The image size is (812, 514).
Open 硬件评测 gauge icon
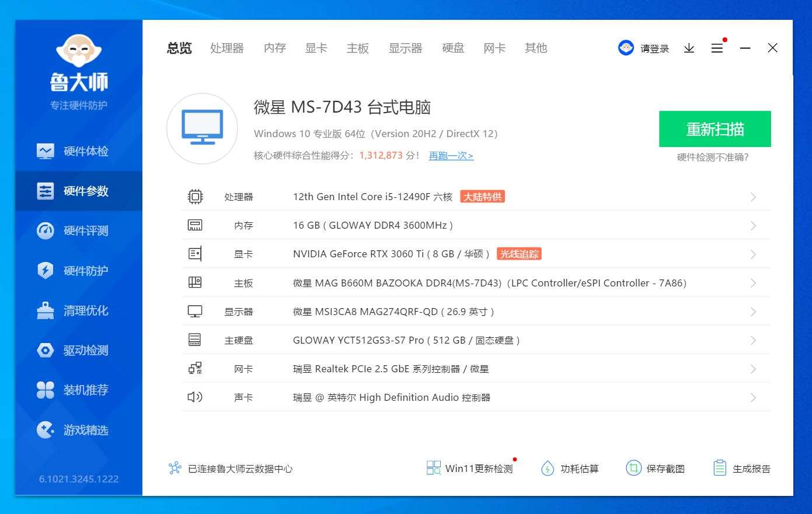(x=45, y=231)
